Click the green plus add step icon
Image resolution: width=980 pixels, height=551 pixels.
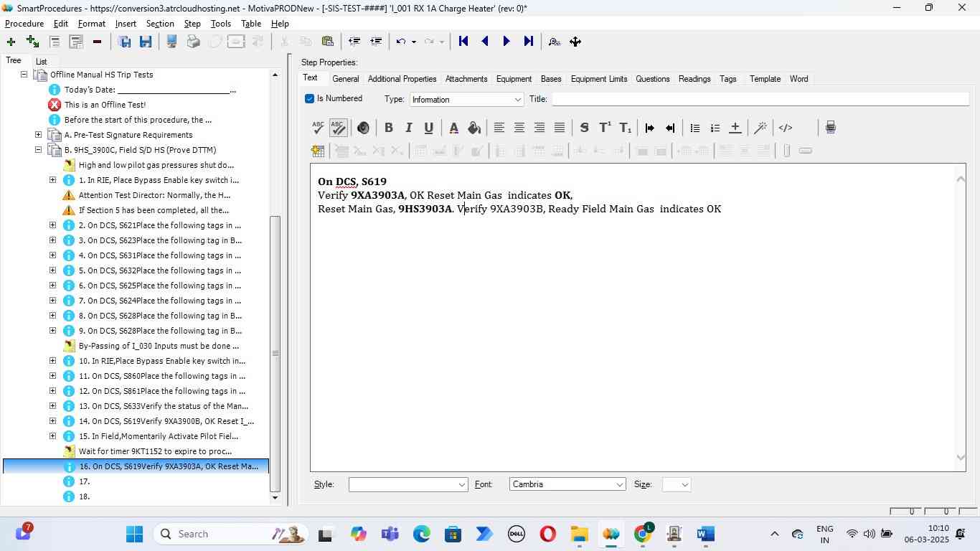click(x=11, y=42)
